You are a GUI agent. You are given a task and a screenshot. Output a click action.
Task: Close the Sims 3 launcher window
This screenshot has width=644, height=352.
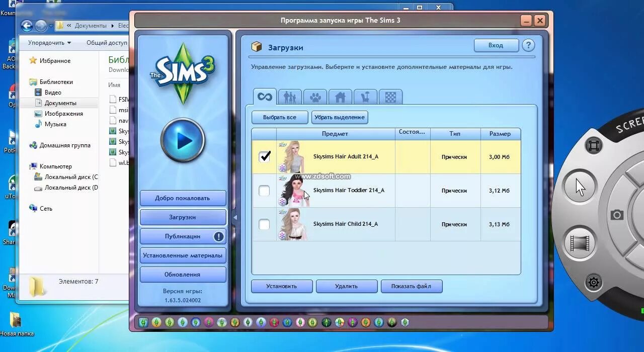point(540,21)
